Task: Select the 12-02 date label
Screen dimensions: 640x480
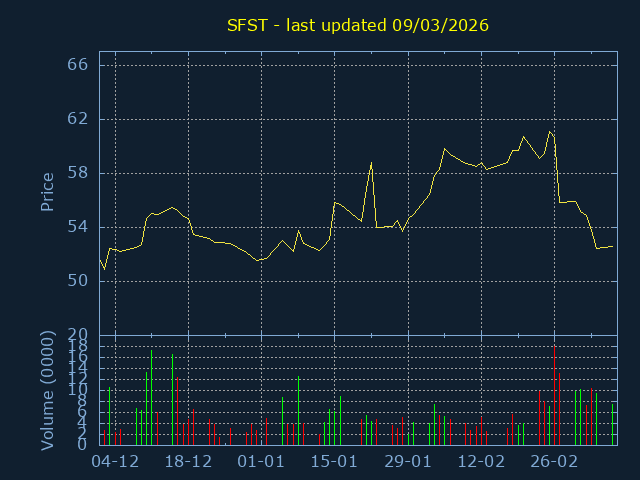Action: [481, 462]
